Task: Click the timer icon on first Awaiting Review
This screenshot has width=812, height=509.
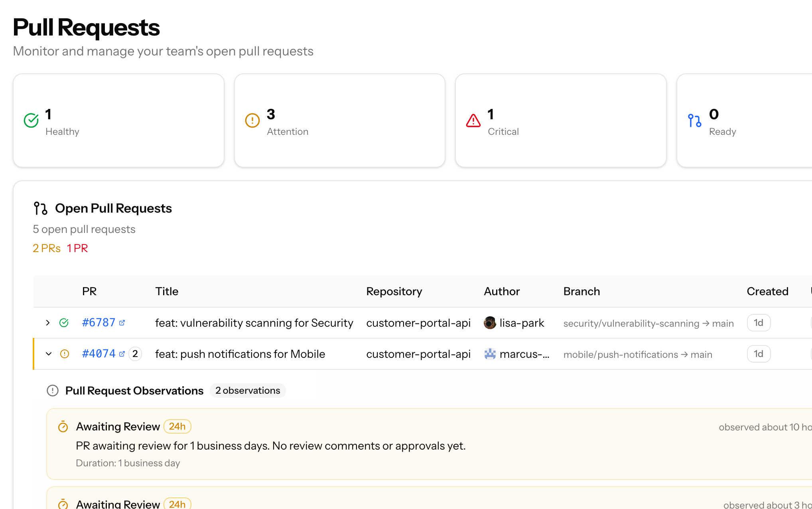Action: pyautogui.click(x=63, y=427)
